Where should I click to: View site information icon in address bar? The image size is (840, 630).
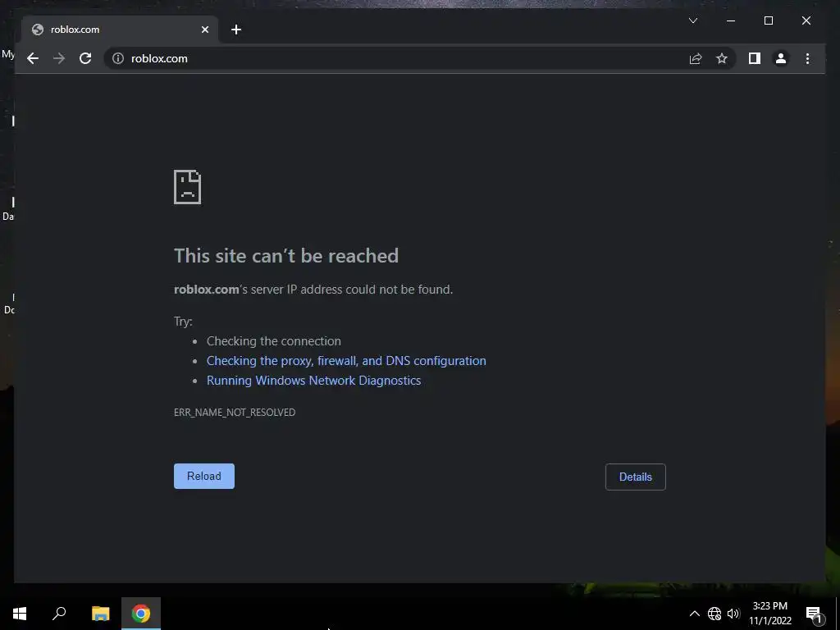point(118,58)
